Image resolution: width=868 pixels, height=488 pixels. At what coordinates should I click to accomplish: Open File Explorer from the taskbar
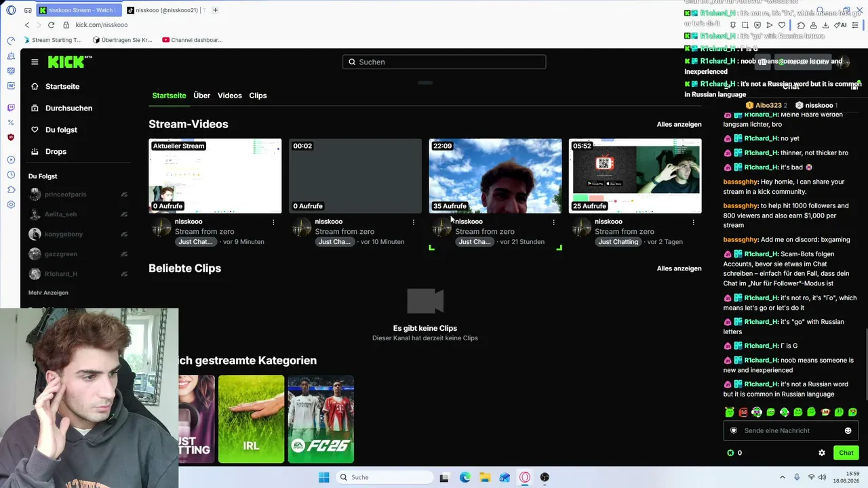[x=485, y=477]
